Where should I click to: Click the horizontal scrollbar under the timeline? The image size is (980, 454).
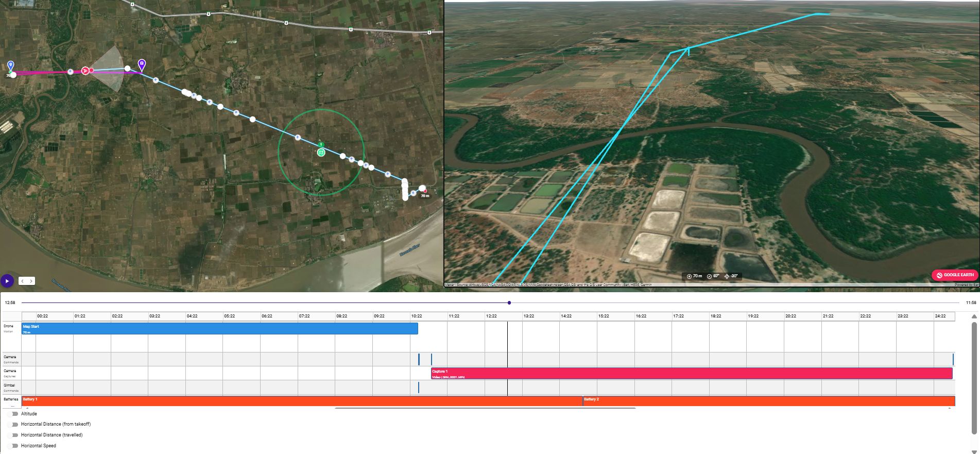click(x=485, y=408)
